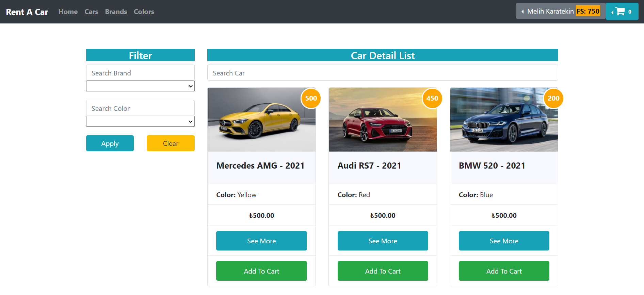Go to Home in navbar
Image resolution: width=644 pixels, height=295 pixels.
click(x=68, y=12)
